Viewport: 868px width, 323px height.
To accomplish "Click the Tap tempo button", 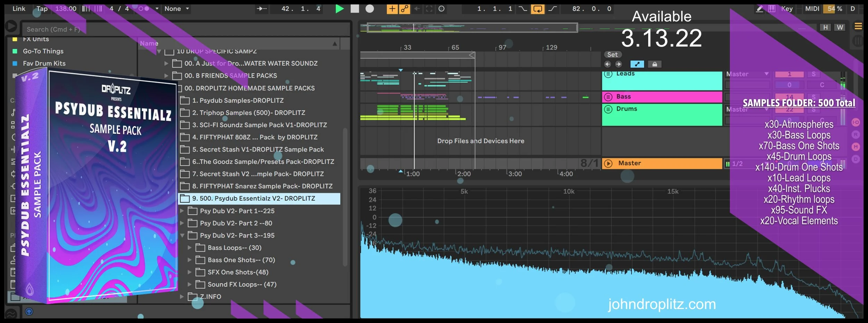I will tap(42, 9).
